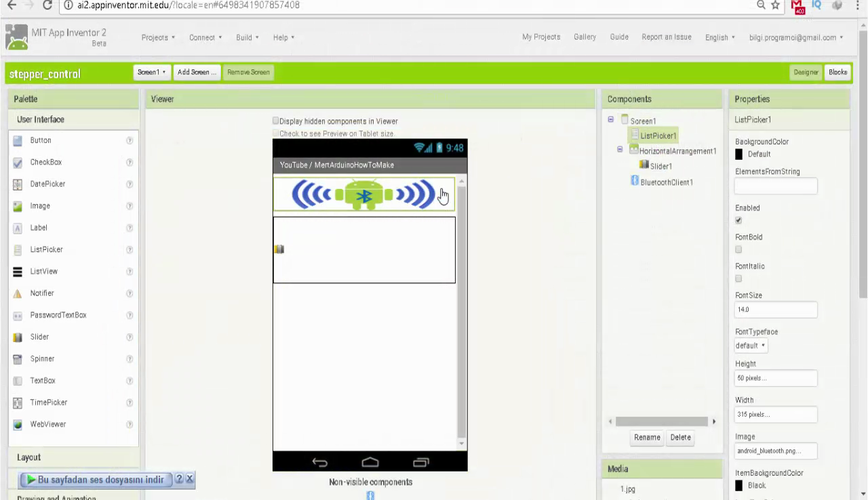Open help for the ListPicker component
The image size is (868, 500).
point(130,249)
